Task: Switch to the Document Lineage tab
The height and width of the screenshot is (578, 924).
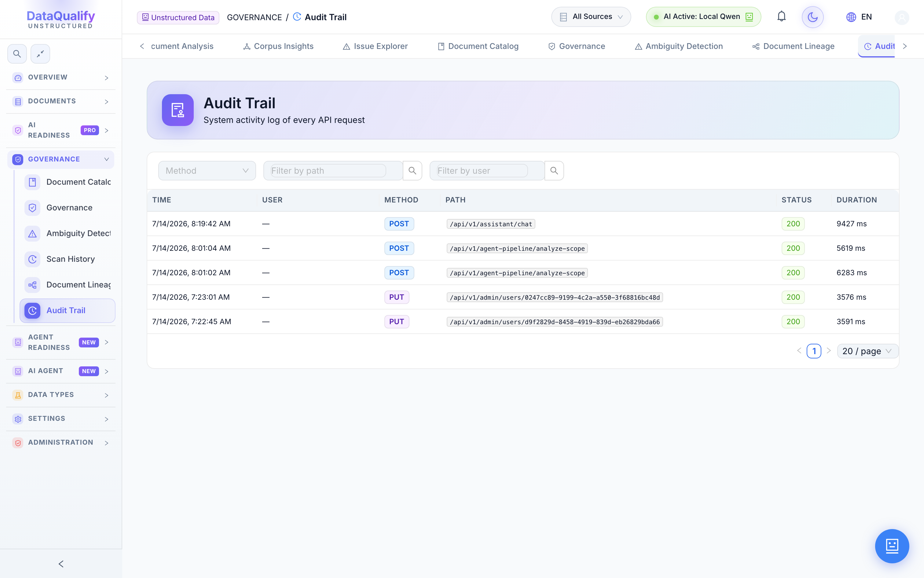Action: point(794,46)
